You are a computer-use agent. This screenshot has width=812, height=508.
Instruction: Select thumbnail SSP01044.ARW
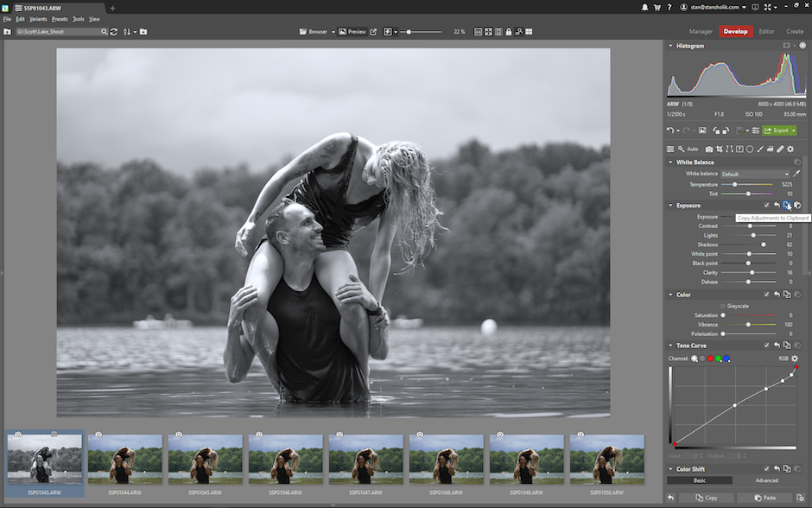(x=124, y=464)
